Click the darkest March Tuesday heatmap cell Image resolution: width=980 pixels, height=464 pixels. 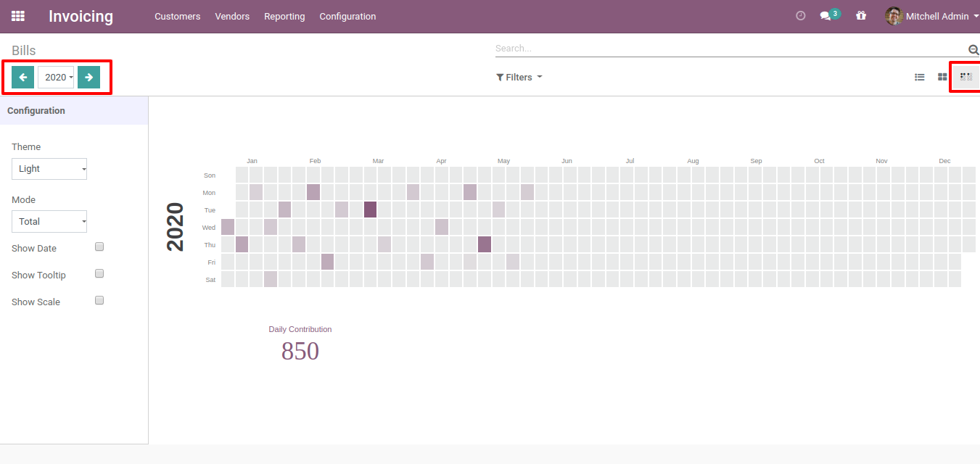pos(370,210)
